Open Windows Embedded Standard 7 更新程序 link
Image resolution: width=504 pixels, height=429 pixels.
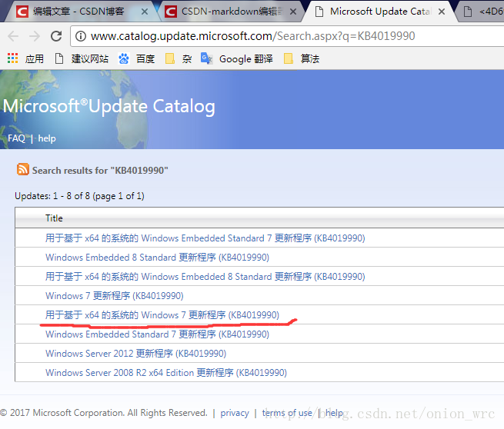(x=157, y=334)
